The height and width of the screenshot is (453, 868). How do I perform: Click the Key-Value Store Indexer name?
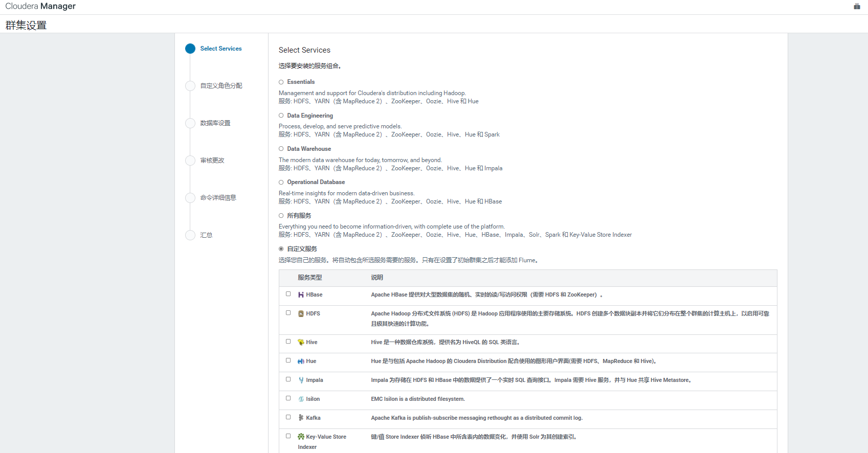pyautogui.click(x=322, y=442)
